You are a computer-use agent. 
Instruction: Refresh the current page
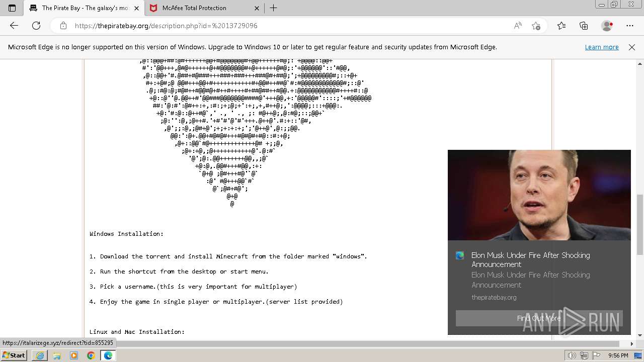36,26
